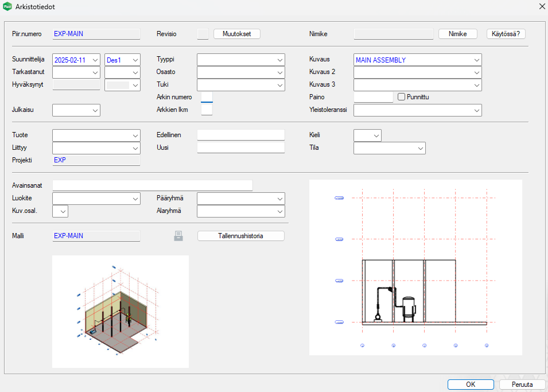
Task: Click the Avainsanat text field
Action: pyautogui.click(x=152, y=185)
